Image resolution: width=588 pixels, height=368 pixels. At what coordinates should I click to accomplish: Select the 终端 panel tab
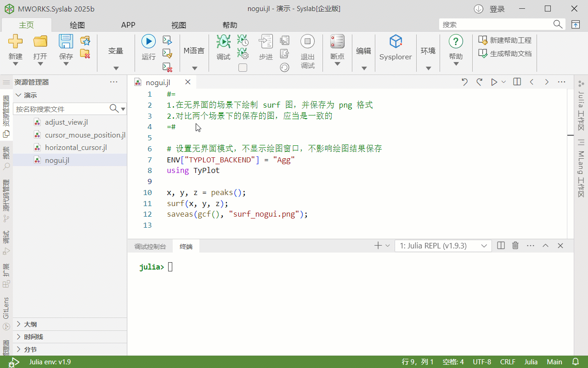[x=186, y=247]
